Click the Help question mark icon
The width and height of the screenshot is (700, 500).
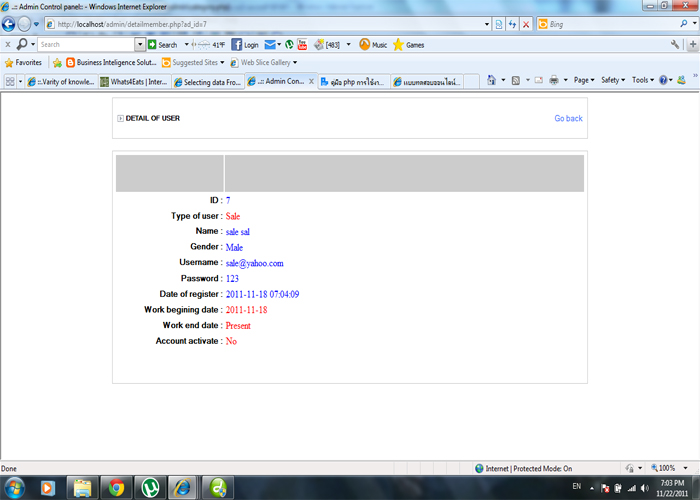click(663, 80)
